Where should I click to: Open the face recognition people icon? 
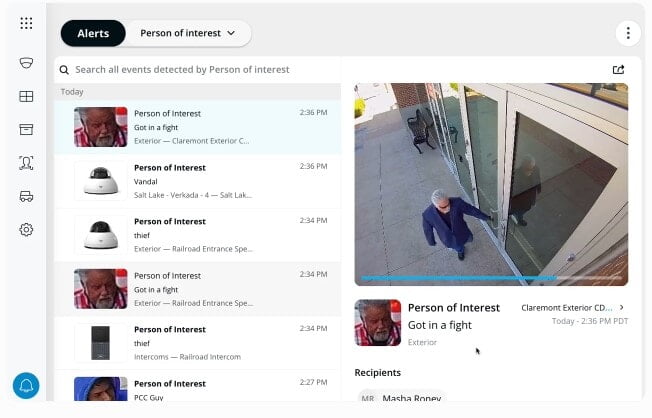click(x=26, y=163)
